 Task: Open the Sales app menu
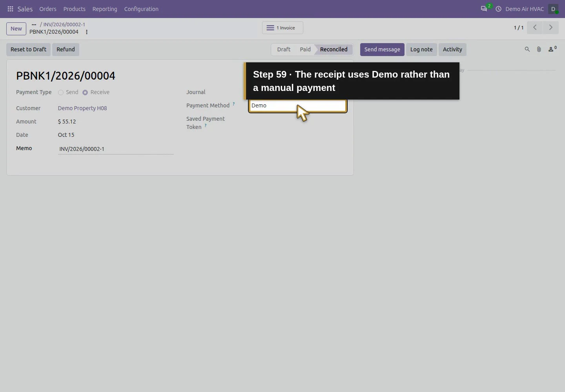point(25,9)
